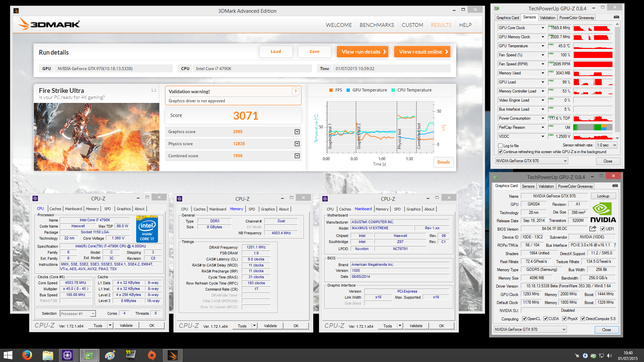The width and height of the screenshot is (644, 362).
Task: Open the BENCHMARKS tab in 3DMark
Action: click(x=377, y=25)
